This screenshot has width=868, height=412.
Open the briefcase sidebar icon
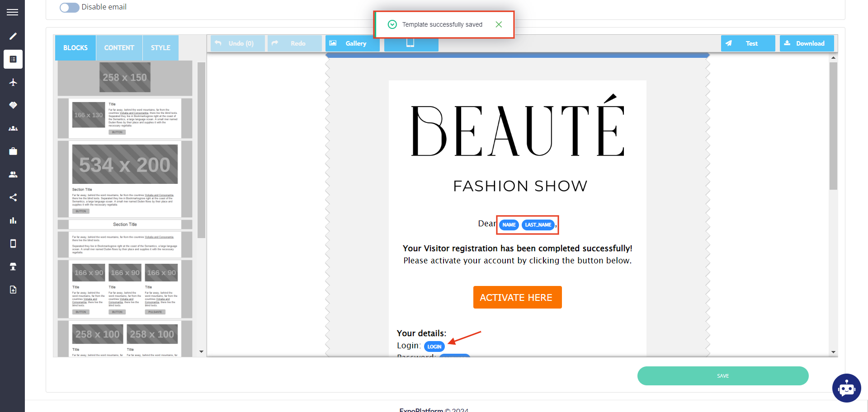[13, 151]
